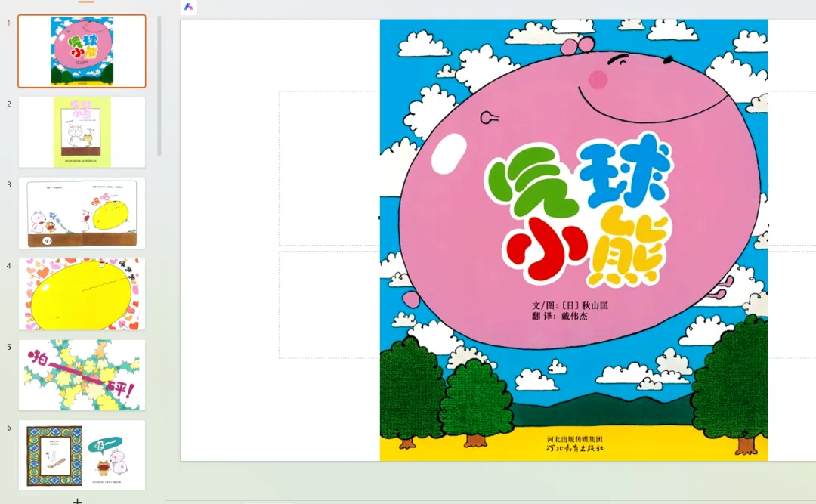This screenshot has height=504, width=816.
Task: Open the WPS AI assistant icon above slide
Action: pos(188,7)
